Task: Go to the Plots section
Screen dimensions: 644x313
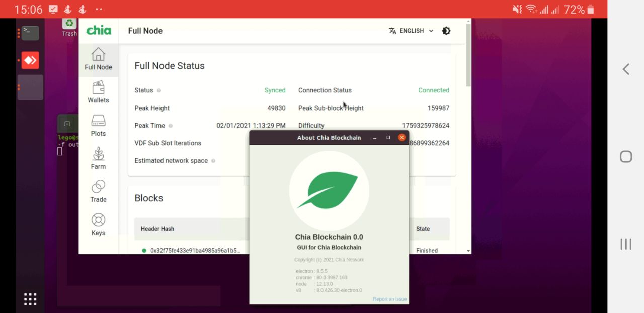Action: [x=98, y=126]
